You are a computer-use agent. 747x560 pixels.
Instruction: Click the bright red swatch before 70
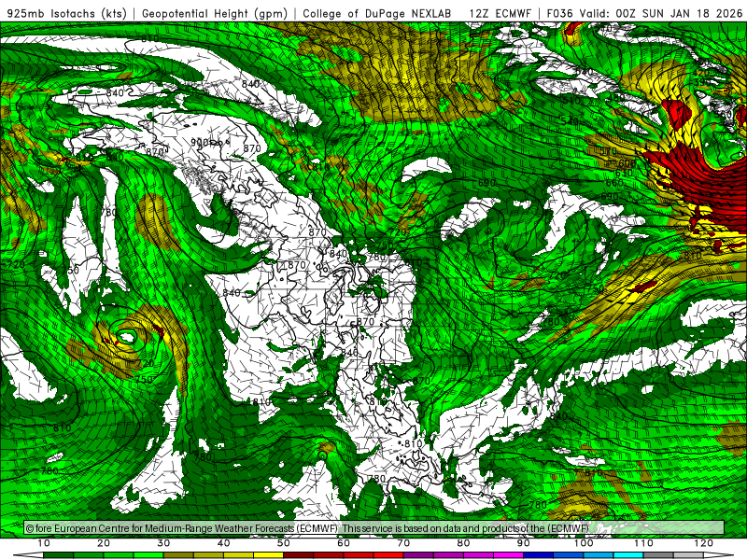click(388, 555)
